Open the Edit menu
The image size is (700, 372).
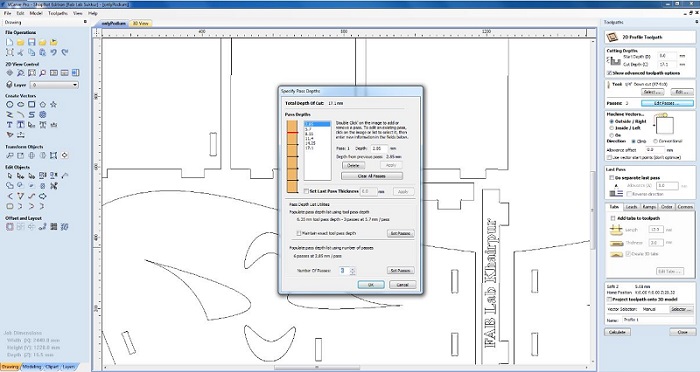point(21,13)
